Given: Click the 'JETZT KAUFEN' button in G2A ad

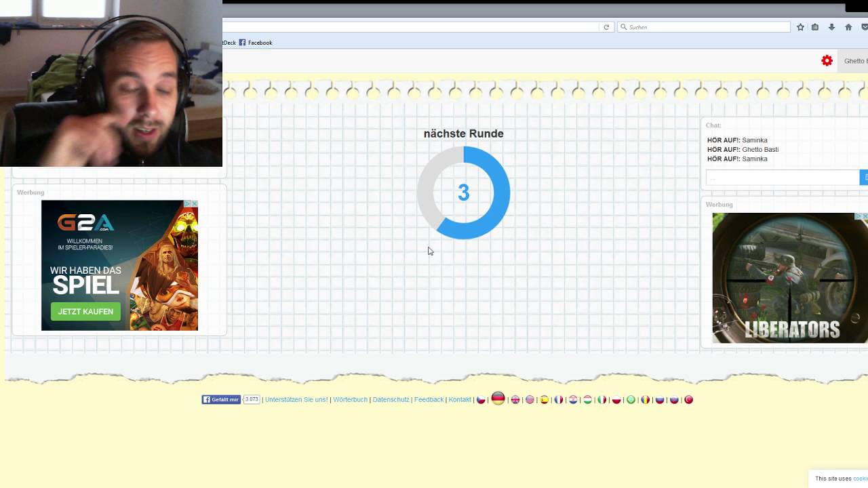Looking at the screenshot, I should (x=85, y=312).
